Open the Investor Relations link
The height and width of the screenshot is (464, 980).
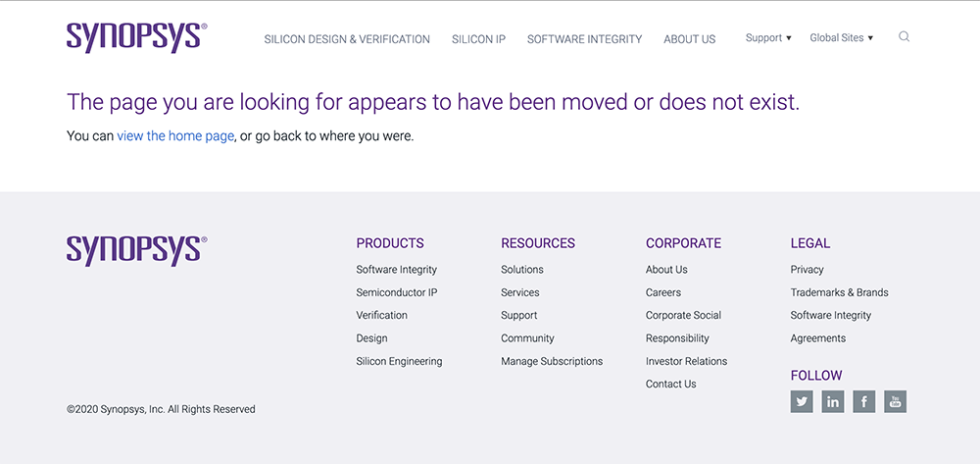click(x=686, y=361)
